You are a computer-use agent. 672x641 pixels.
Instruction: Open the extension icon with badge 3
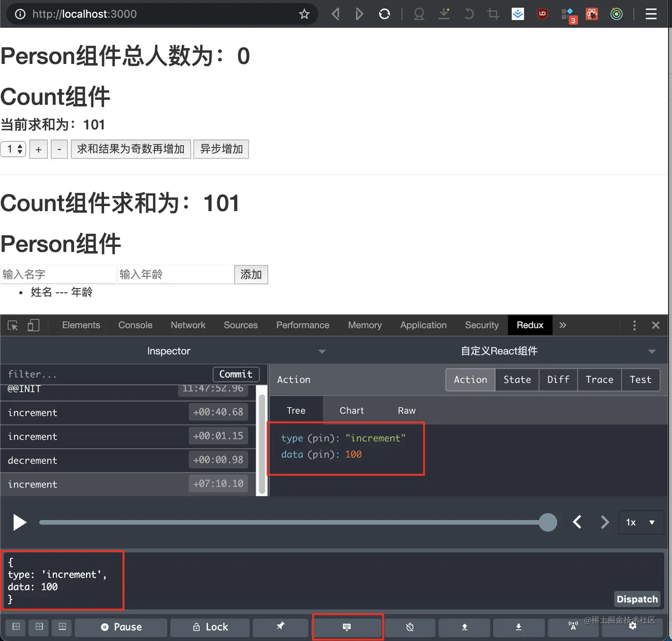pyautogui.click(x=568, y=15)
